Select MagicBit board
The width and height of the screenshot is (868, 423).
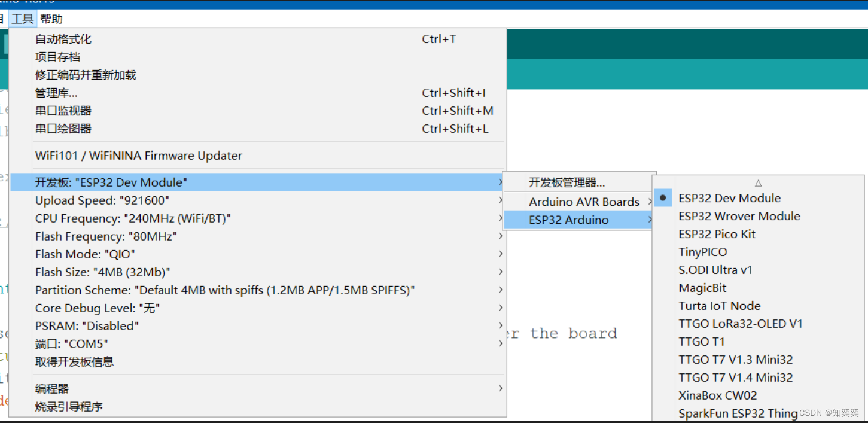[758, 288]
